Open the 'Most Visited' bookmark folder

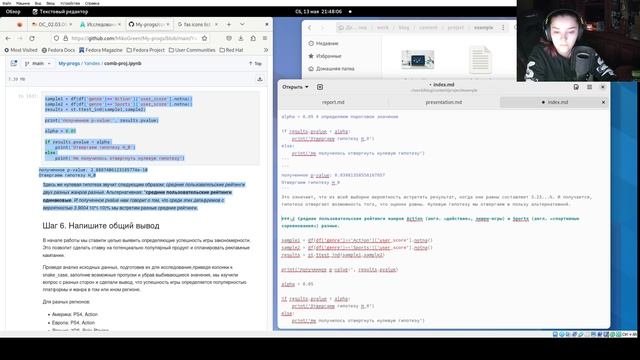point(20,50)
